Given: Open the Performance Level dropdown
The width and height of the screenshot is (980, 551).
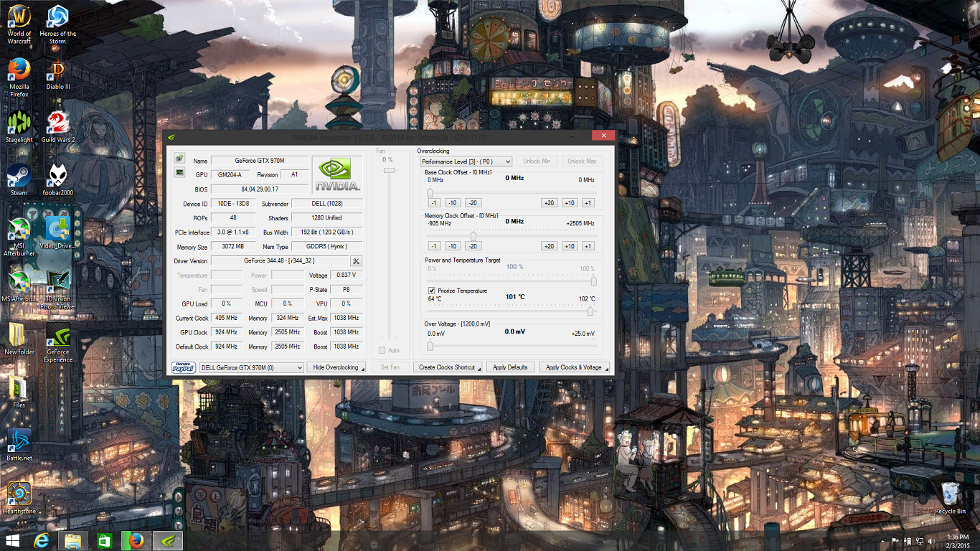Looking at the screenshot, I should pos(466,161).
